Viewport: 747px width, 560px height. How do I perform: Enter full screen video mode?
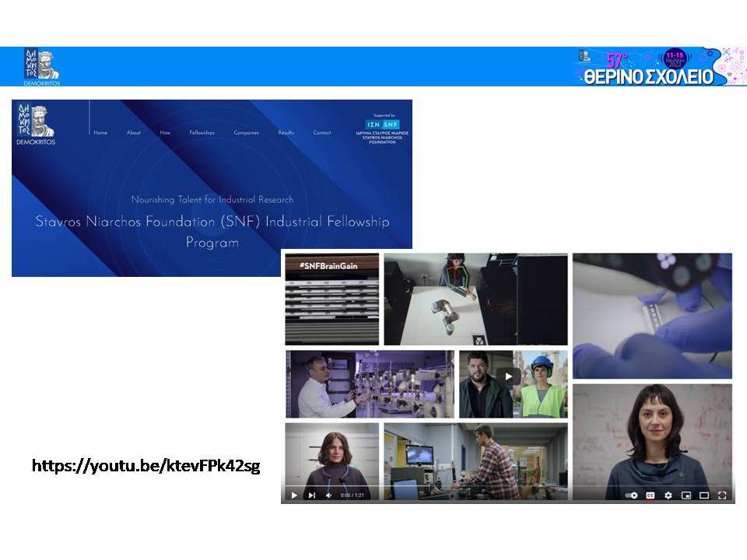[x=722, y=495]
